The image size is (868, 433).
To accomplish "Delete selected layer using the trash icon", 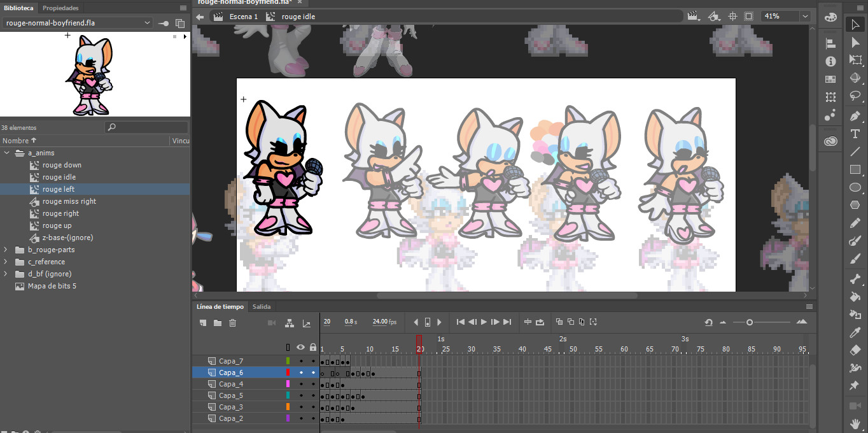I will point(232,323).
